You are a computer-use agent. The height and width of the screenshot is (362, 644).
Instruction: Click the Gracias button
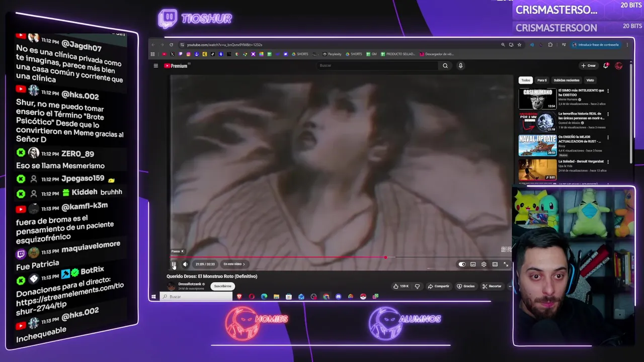pyautogui.click(x=466, y=286)
